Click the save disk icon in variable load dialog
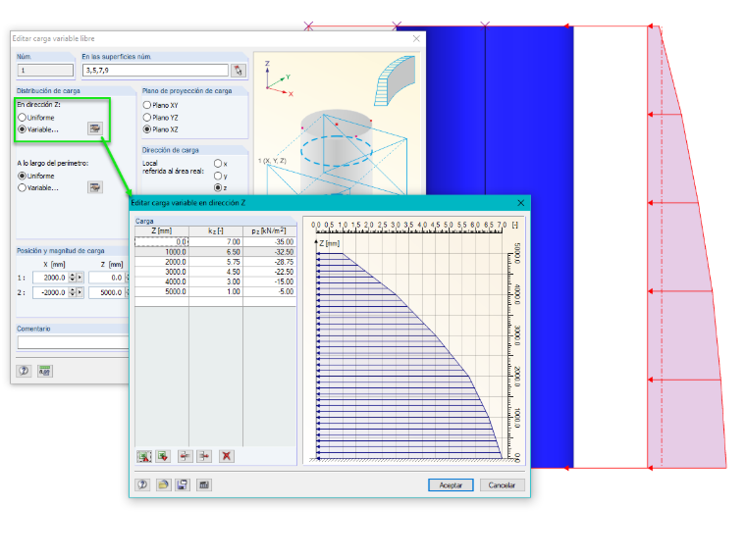The width and height of the screenshot is (746, 560). [x=182, y=484]
